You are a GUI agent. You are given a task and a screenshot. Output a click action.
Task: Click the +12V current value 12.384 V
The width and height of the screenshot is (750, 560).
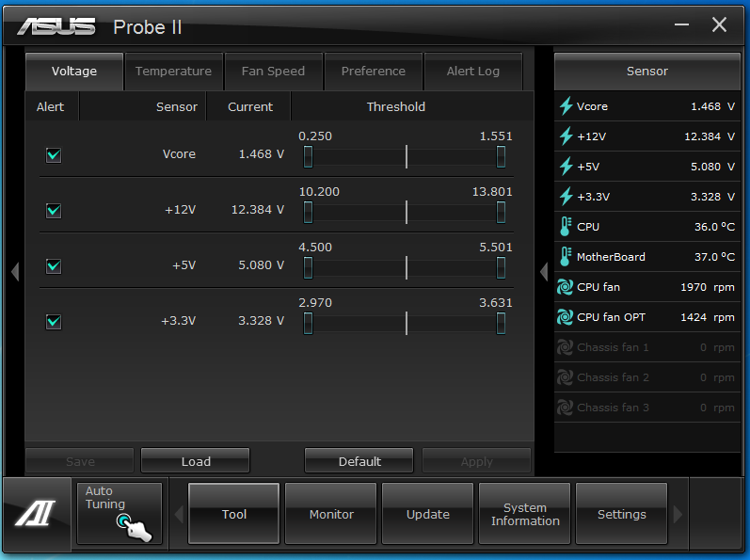pos(258,210)
